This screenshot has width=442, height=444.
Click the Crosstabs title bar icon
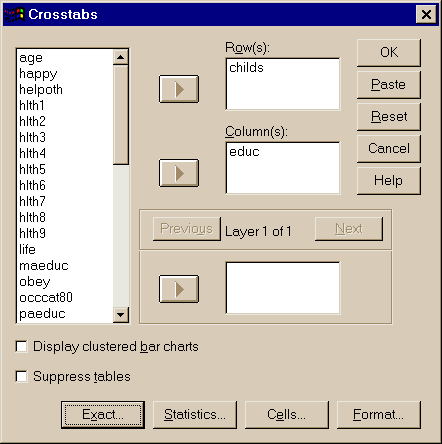[x=15, y=14]
